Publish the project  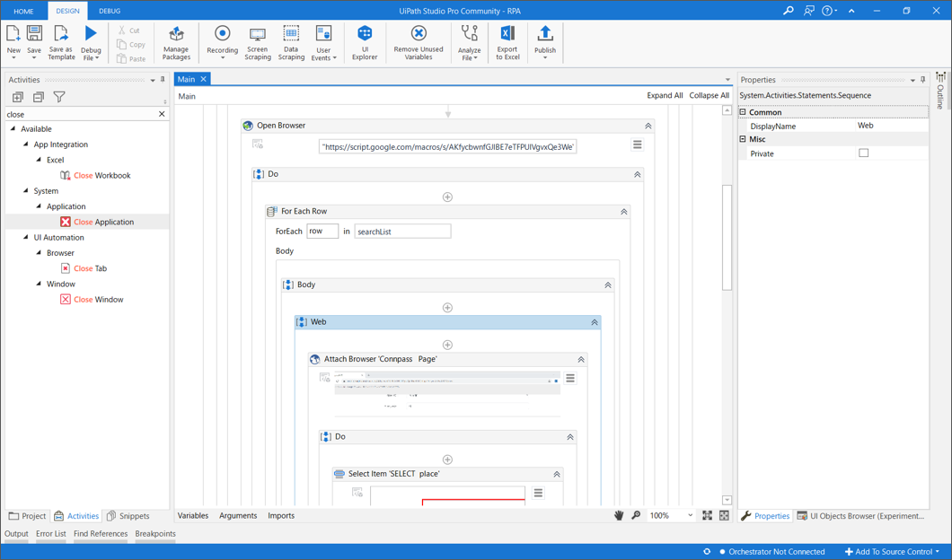pyautogui.click(x=545, y=42)
